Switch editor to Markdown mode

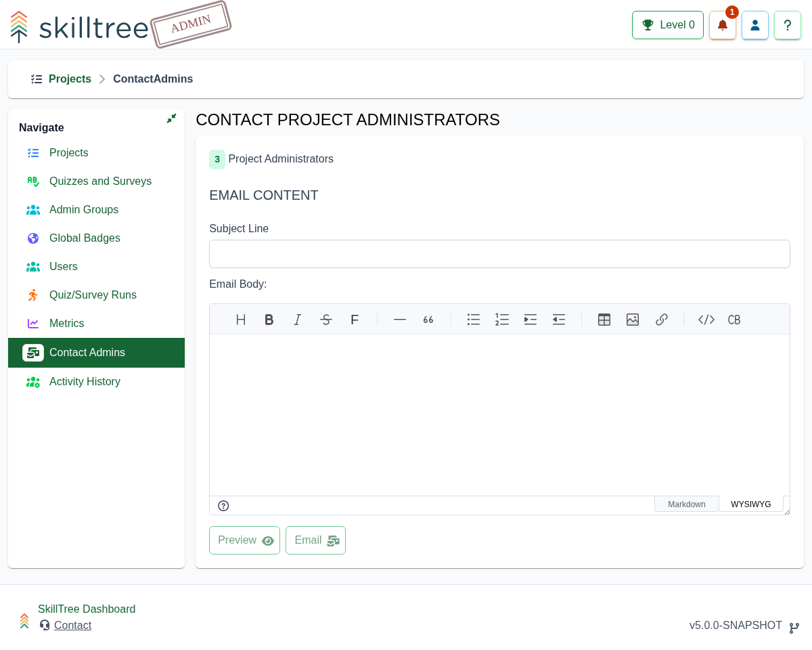(687, 504)
